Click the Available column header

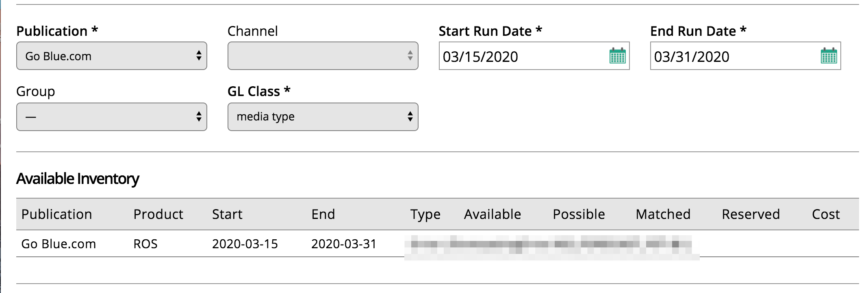[x=493, y=214]
